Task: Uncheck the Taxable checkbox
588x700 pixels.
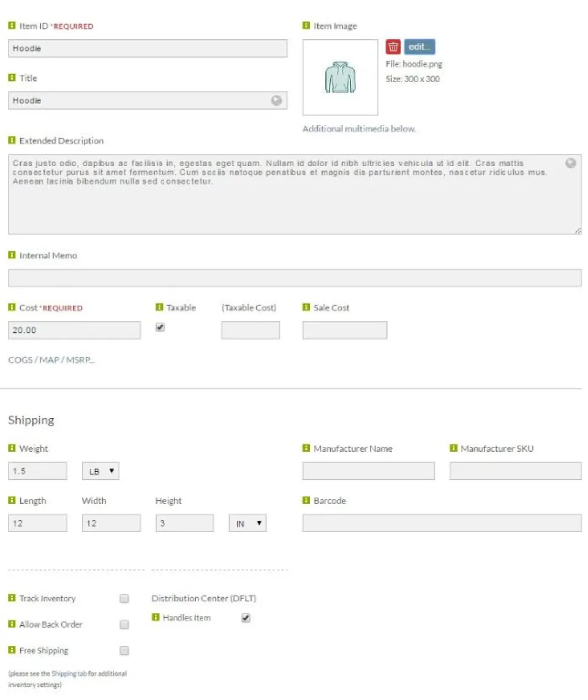Action: tap(160, 327)
